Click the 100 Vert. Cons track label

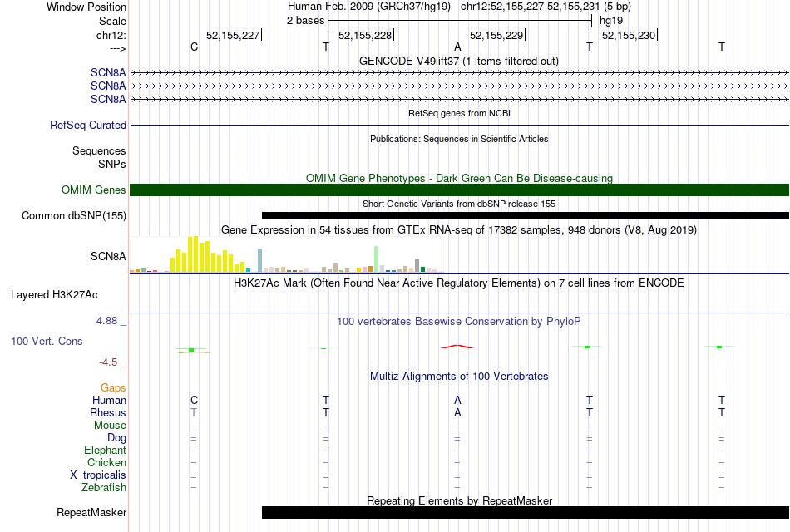(x=47, y=341)
